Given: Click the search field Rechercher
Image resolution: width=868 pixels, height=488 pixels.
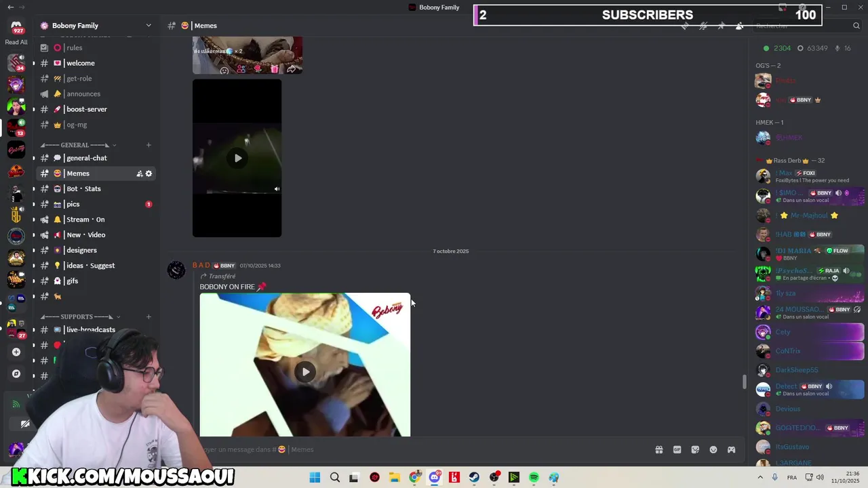Looking at the screenshot, I should (807, 26).
